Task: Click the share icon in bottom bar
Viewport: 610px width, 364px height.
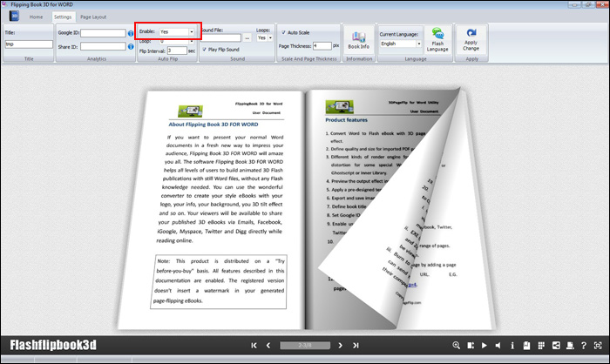Action: [556, 346]
